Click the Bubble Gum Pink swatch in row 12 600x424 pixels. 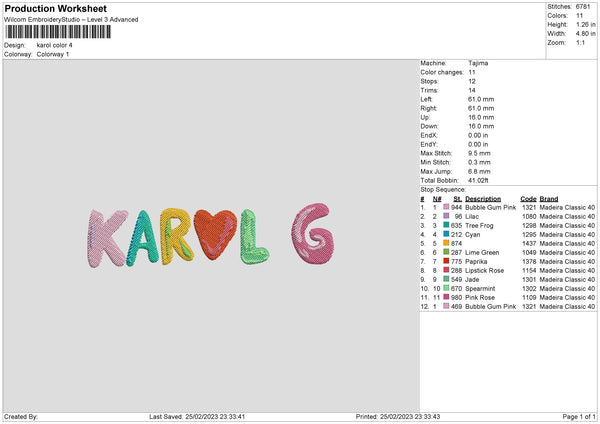coord(446,306)
